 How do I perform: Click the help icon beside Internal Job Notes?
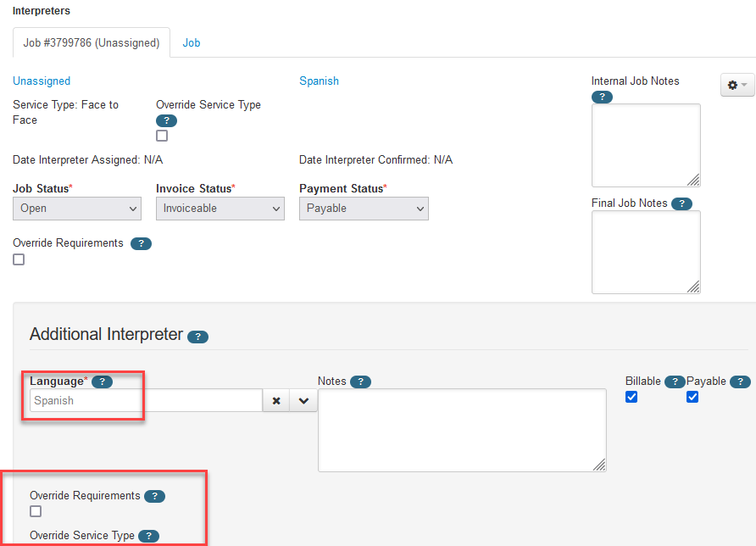(602, 97)
